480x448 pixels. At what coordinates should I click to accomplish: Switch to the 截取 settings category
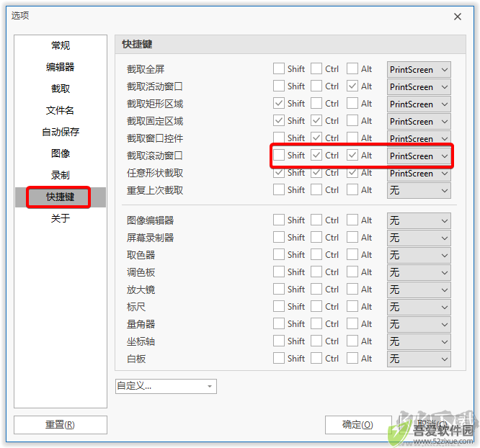[61, 89]
